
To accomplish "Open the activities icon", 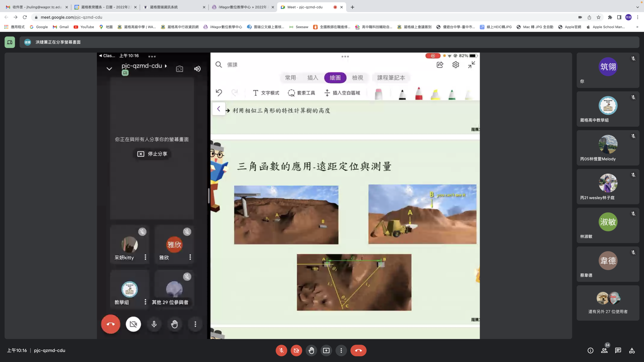I will pyautogui.click(x=632, y=350).
